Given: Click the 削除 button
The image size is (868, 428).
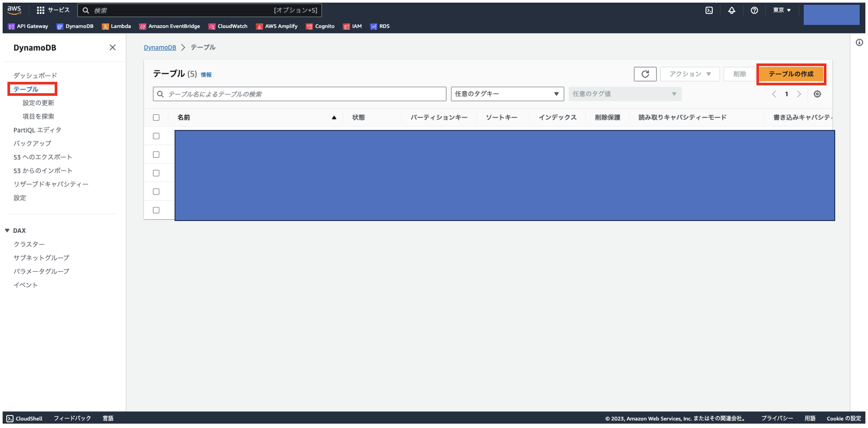Looking at the screenshot, I should 739,74.
